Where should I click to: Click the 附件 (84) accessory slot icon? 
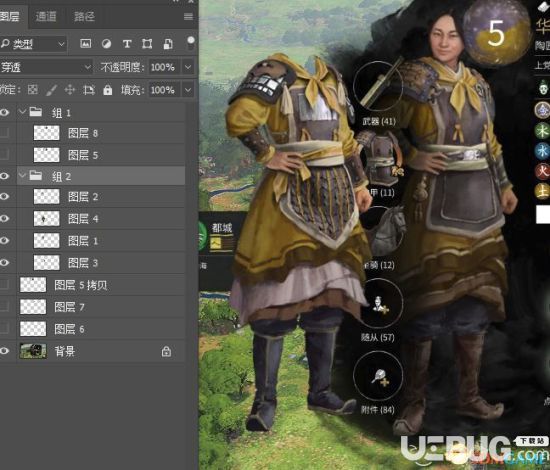pyautogui.click(x=378, y=376)
